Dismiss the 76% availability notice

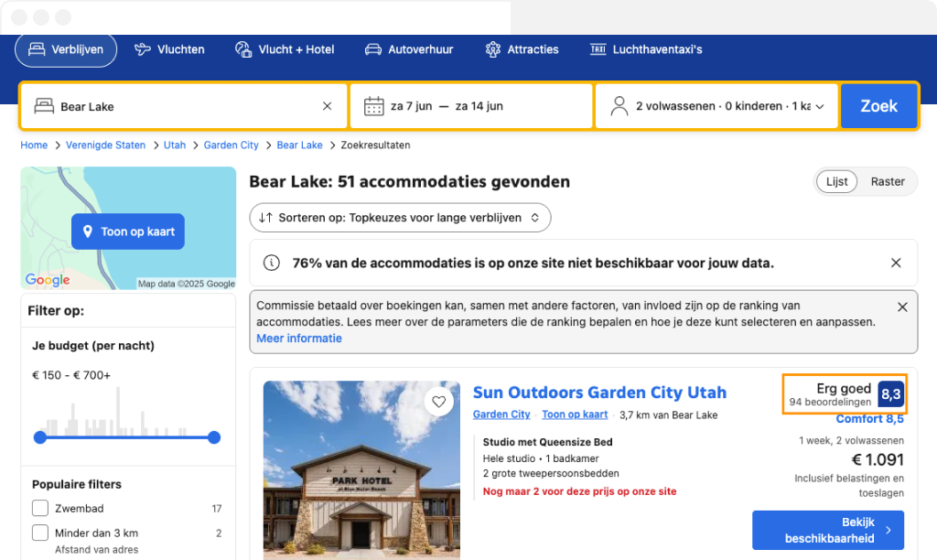click(896, 263)
